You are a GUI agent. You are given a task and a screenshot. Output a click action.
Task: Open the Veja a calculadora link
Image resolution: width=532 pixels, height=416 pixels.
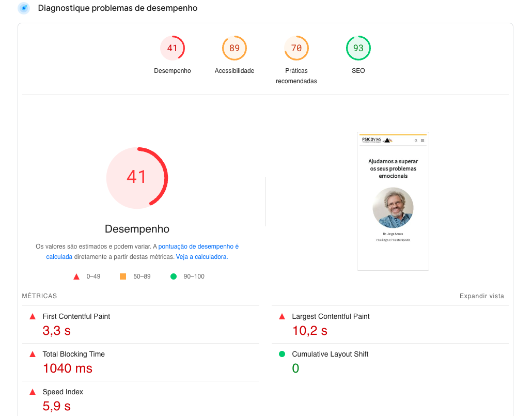pyautogui.click(x=201, y=257)
